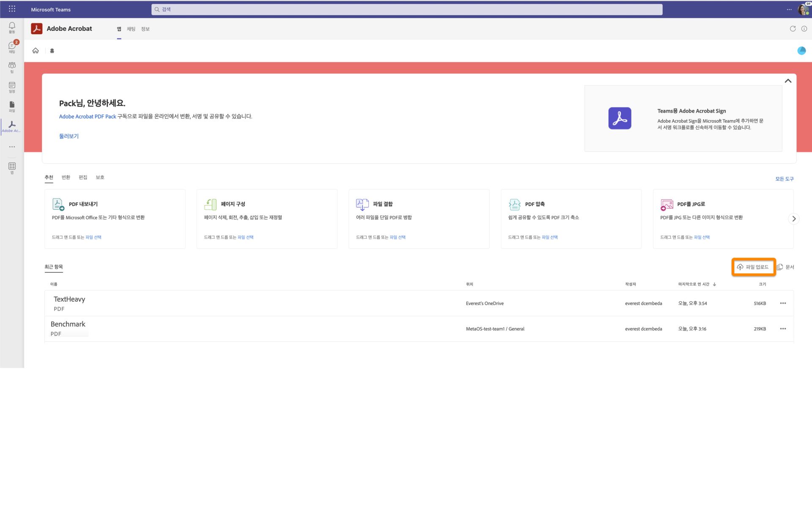
Task: Select the 편집 tools tab
Action: coord(83,177)
